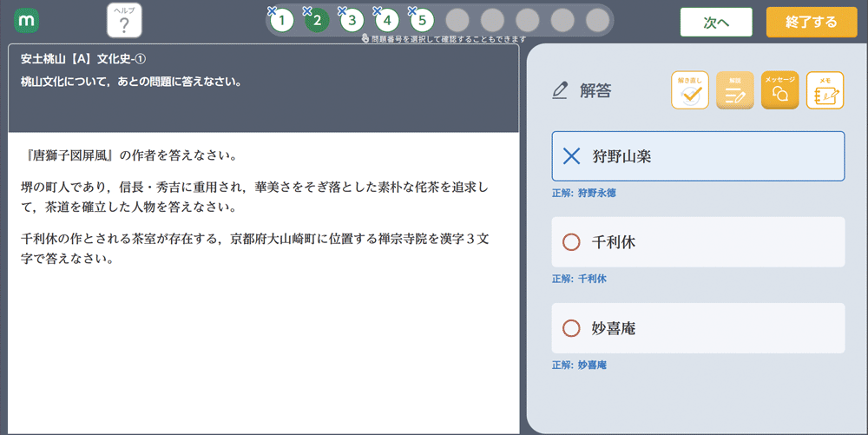Open the 解説 explanation icon
The image size is (868, 435).
[x=735, y=90]
